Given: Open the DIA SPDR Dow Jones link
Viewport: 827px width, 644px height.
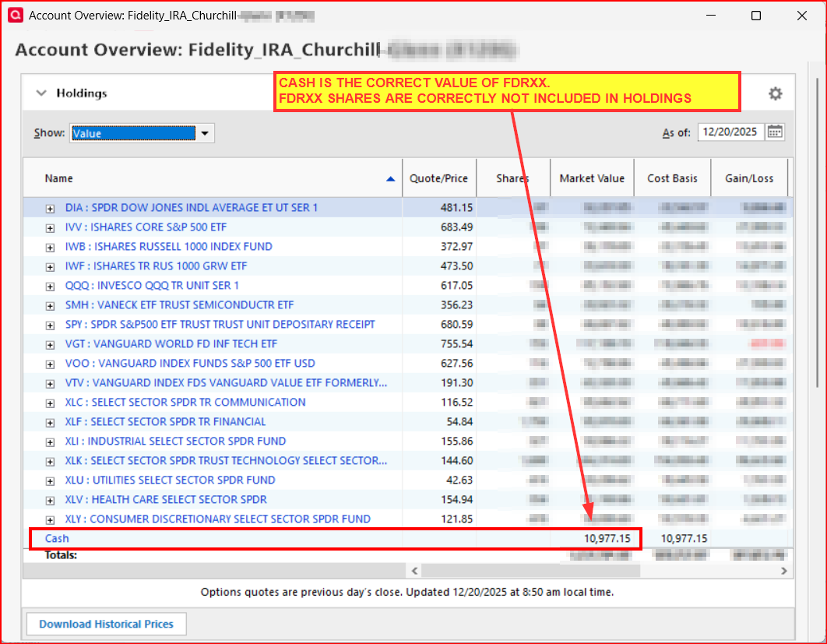Looking at the screenshot, I should [x=192, y=208].
